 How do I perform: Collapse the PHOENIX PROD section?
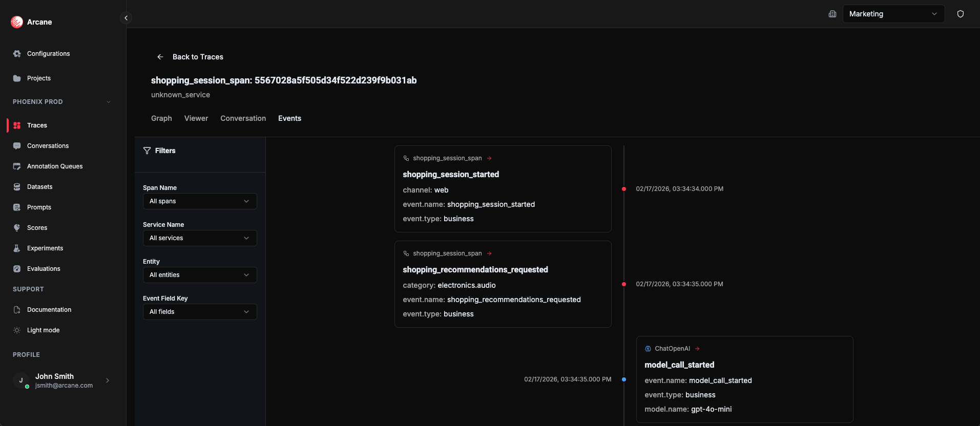pyautogui.click(x=109, y=102)
